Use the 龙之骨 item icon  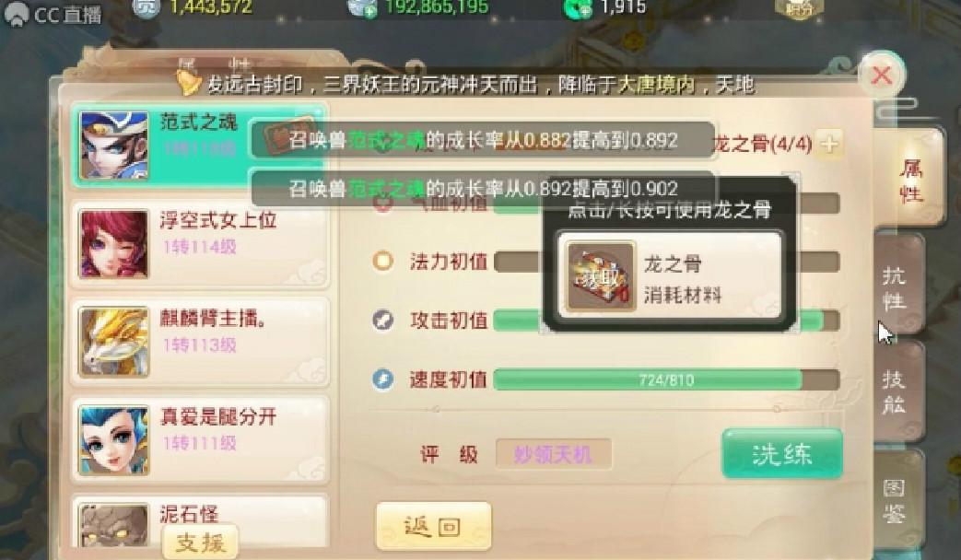[x=601, y=277]
